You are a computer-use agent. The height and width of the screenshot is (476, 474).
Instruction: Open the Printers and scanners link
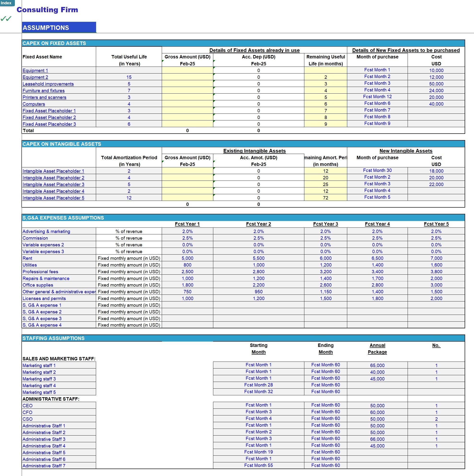tap(44, 97)
